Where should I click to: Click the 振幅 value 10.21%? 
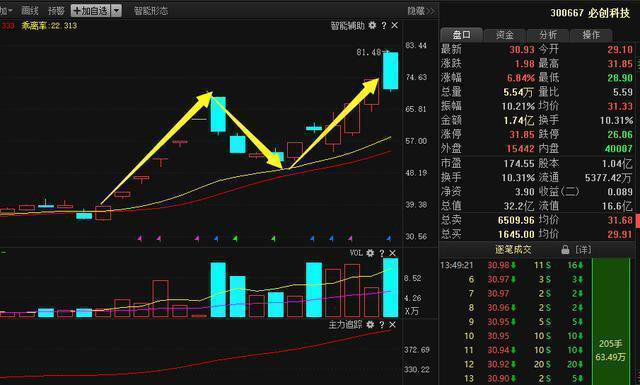[518, 107]
